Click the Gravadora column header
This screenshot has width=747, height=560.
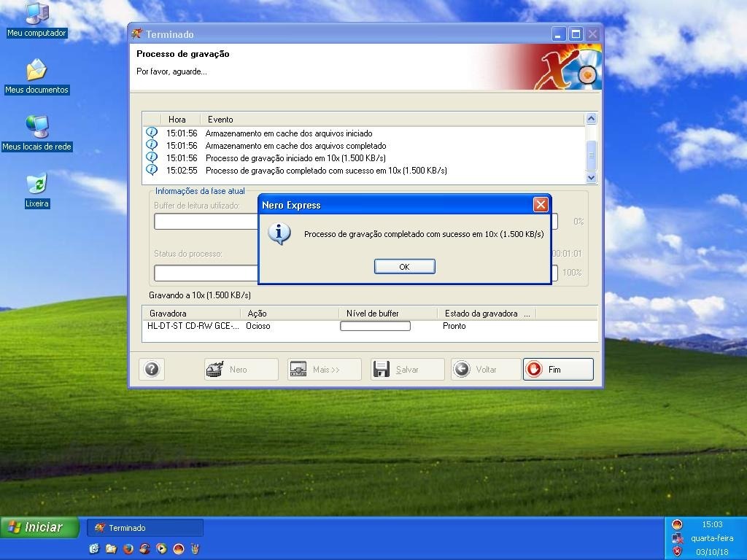pos(192,314)
